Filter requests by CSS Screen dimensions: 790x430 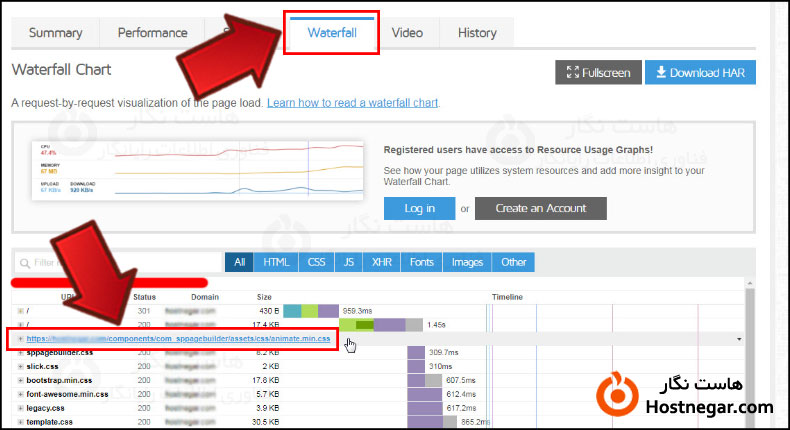pyautogui.click(x=316, y=262)
